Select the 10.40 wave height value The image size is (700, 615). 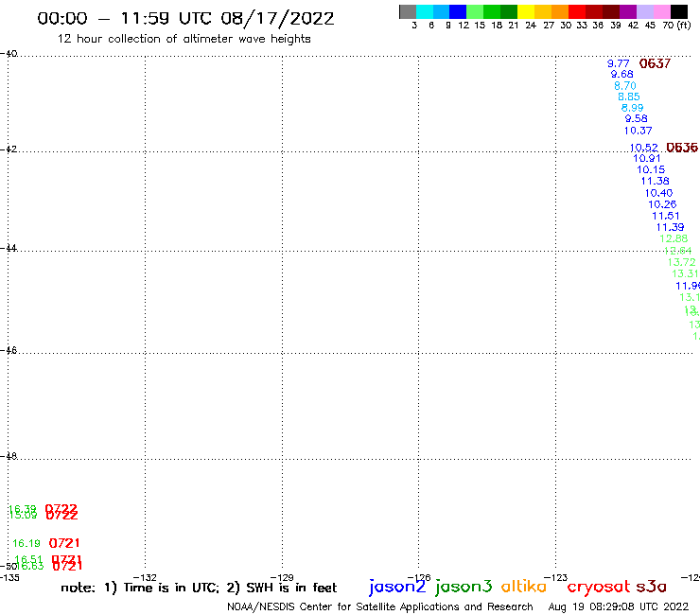tap(658, 193)
